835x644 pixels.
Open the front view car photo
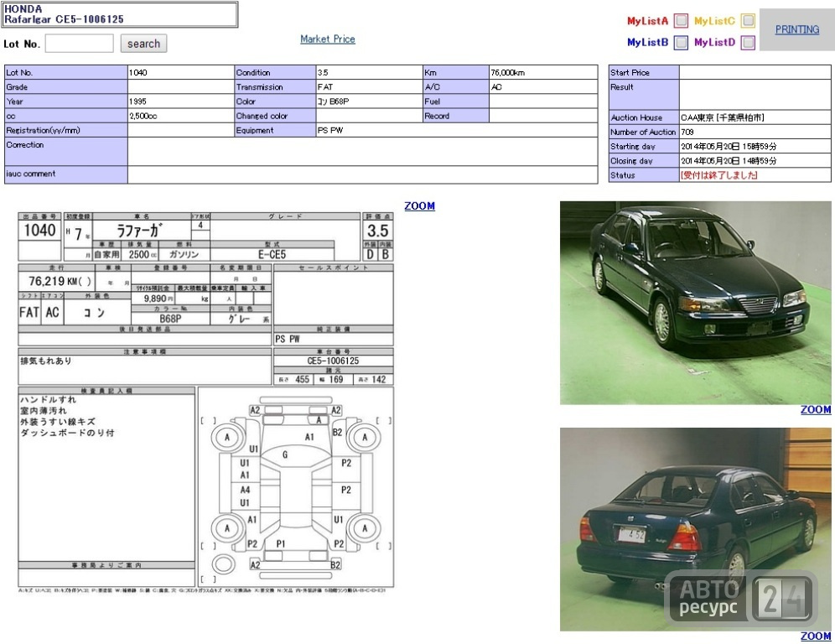pyautogui.click(x=696, y=303)
